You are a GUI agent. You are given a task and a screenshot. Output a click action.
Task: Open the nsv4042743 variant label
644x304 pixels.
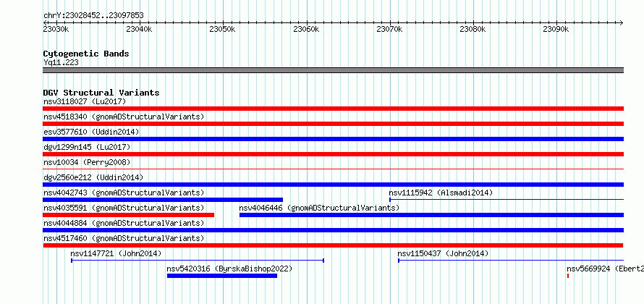tap(124, 193)
